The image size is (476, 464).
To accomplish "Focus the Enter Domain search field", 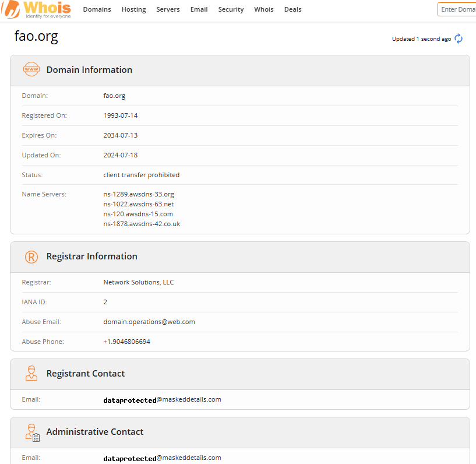I will 457,9.
